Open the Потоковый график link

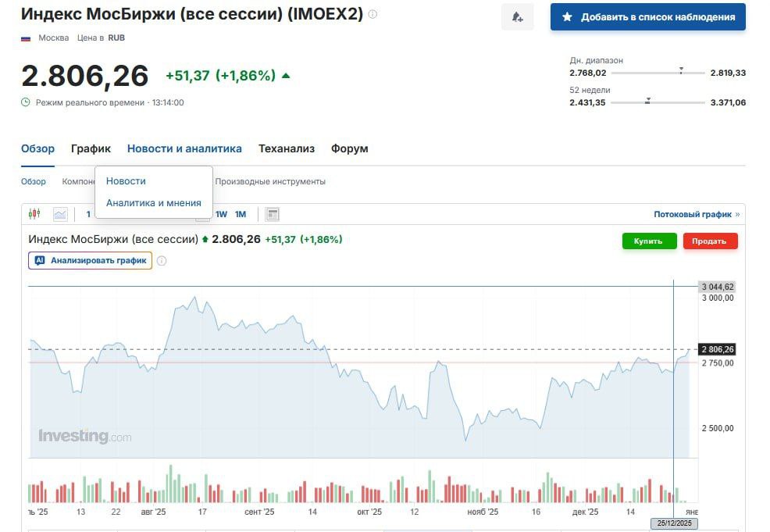[x=693, y=214]
